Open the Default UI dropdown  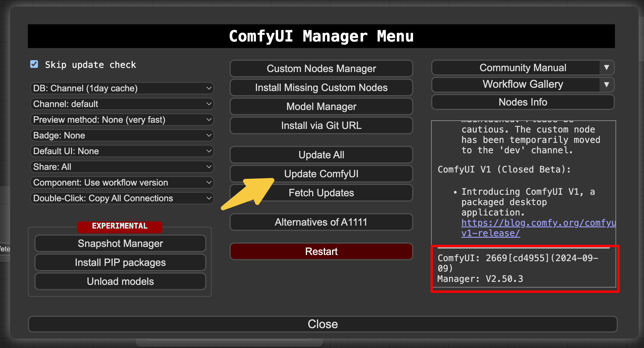coord(122,151)
